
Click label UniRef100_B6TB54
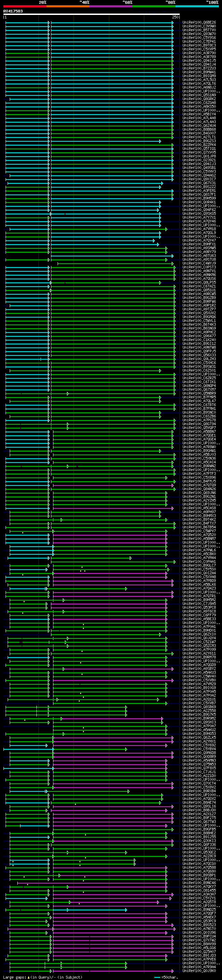(199, 527)
